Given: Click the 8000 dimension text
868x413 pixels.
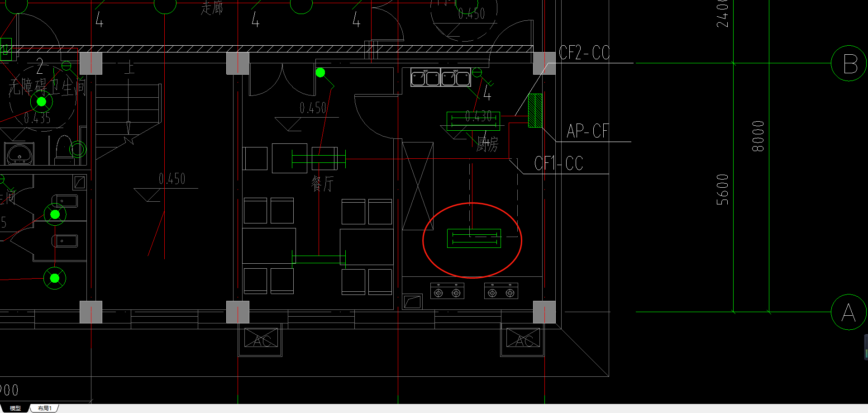Looking at the screenshot, I should coord(758,136).
